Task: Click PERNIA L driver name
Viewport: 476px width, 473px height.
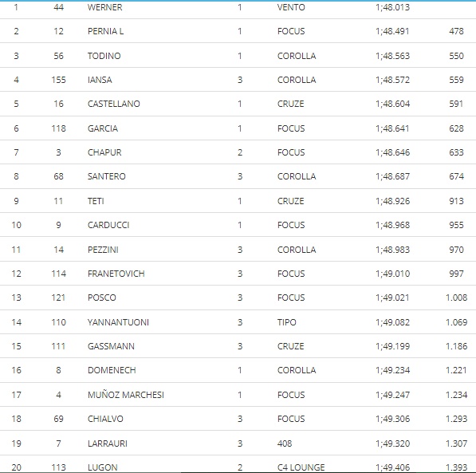Action: point(105,31)
